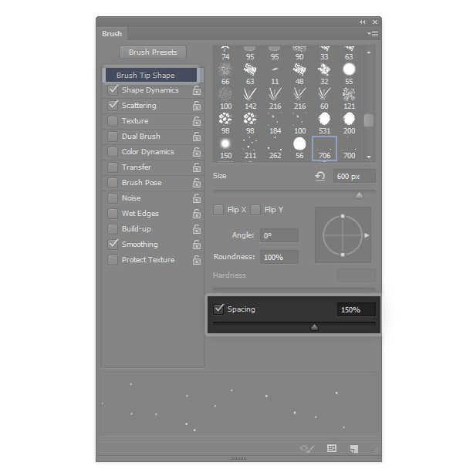Select the 531 brush tip thumbnail
The image size is (463, 476).
coord(324,123)
